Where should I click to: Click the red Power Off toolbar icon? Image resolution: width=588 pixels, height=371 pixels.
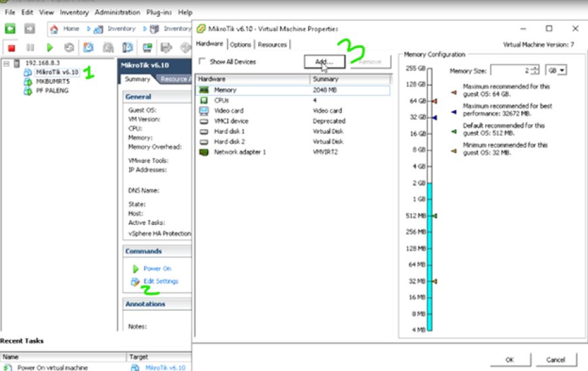pos(11,47)
